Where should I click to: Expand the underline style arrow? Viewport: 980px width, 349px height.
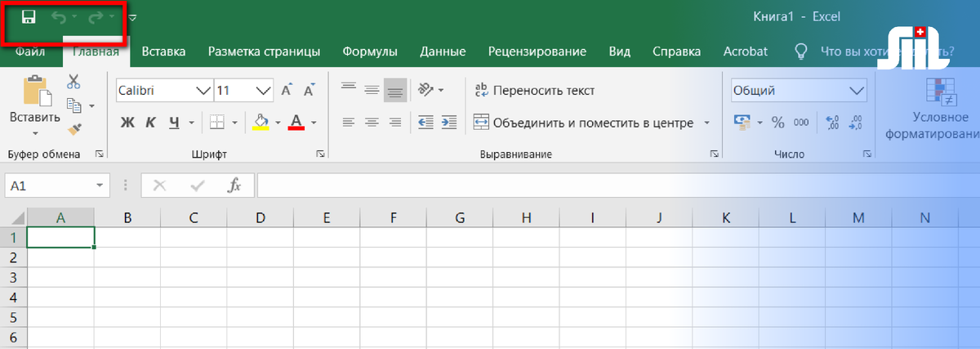192,123
